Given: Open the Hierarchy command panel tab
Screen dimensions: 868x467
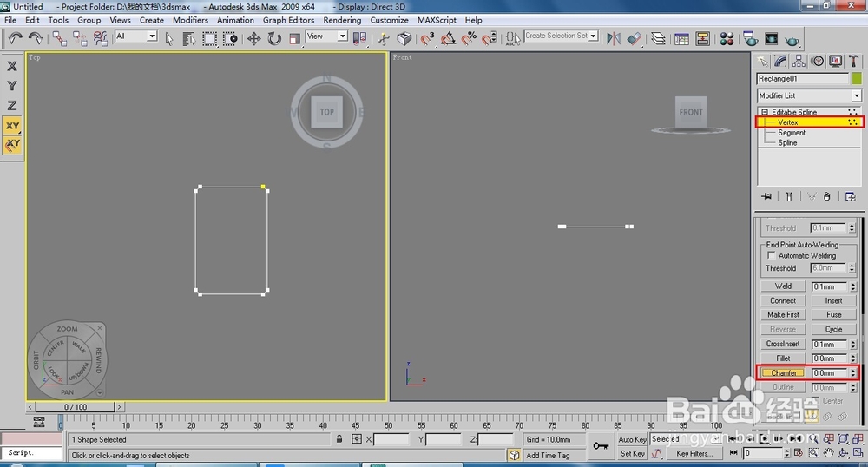Looking at the screenshot, I should click(799, 61).
